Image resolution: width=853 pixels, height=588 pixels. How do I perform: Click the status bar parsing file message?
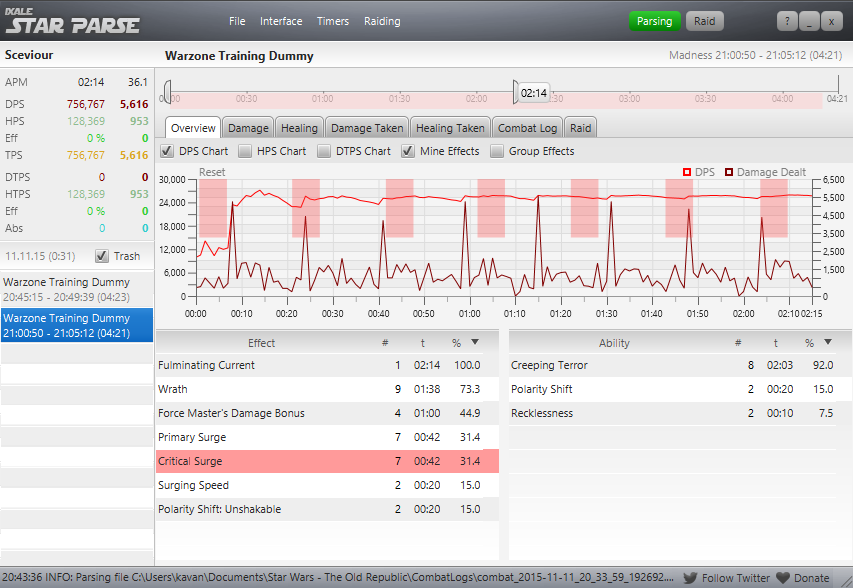pyautogui.click(x=337, y=577)
